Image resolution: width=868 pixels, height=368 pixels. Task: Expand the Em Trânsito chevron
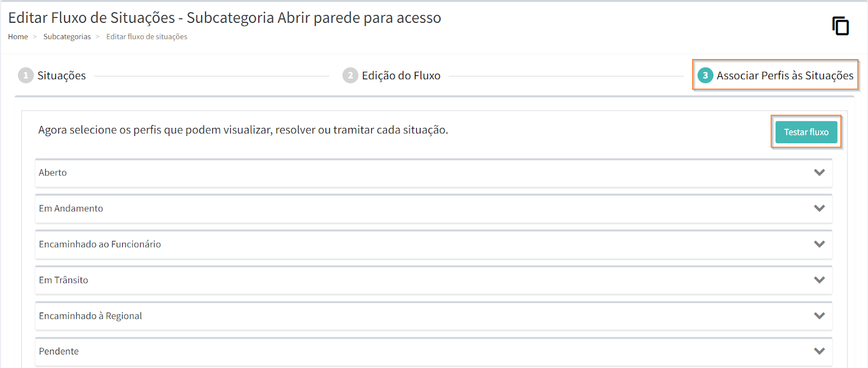coord(819,280)
